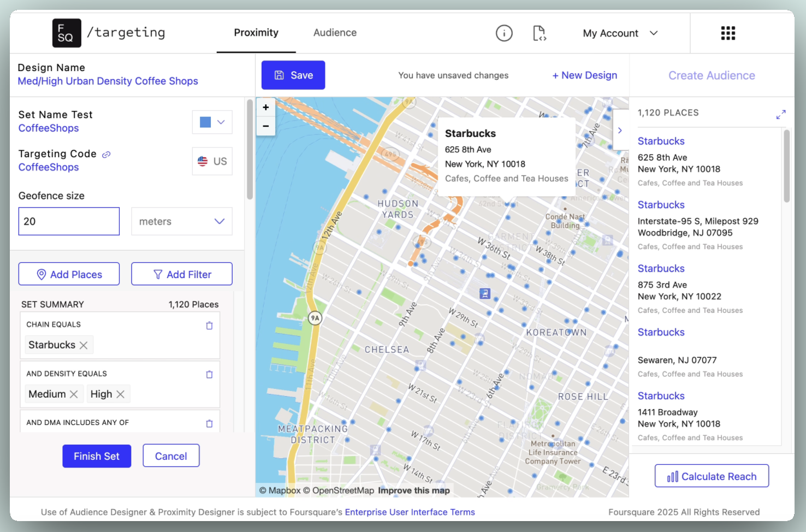Delete the DMA Includes filter
This screenshot has width=806, height=532.
coord(209,423)
